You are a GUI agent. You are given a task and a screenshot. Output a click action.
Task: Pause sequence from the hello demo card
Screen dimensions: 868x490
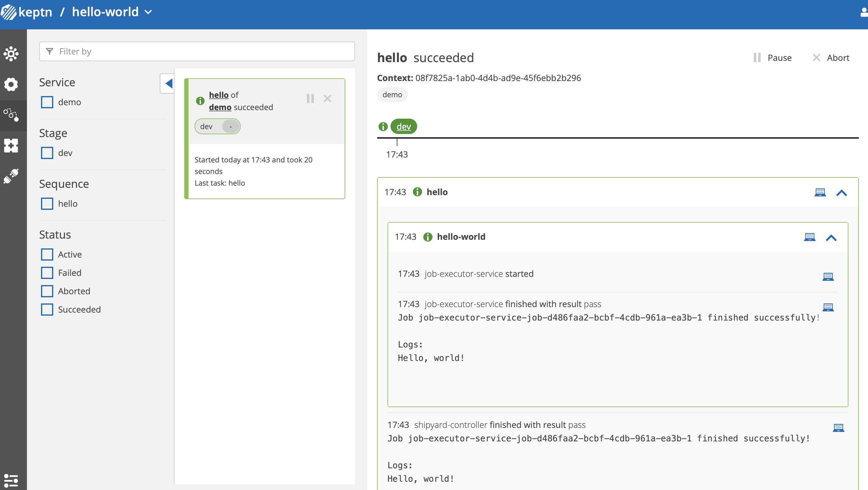pos(310,98)
